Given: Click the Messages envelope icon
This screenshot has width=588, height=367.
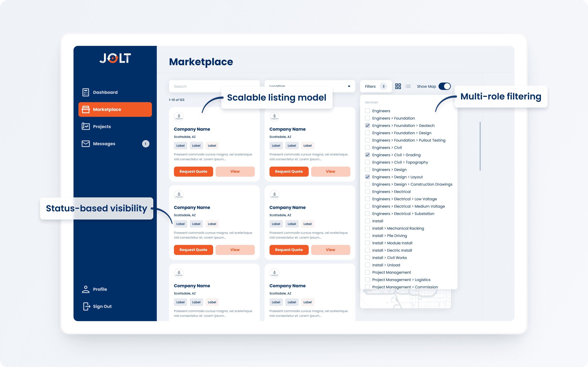Looking at the screenshot, I should tap(85, 144).
